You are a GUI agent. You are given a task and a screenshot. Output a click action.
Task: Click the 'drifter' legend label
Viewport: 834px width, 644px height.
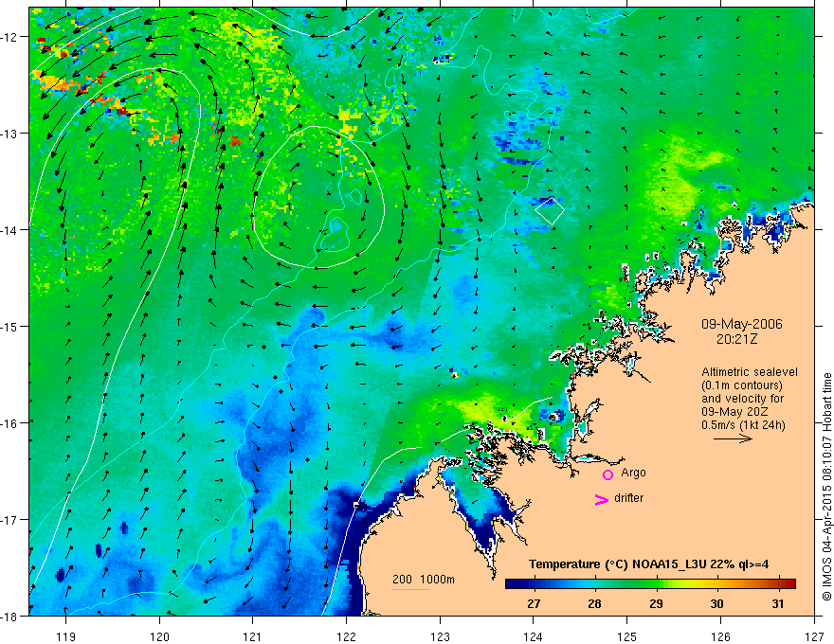628,498
